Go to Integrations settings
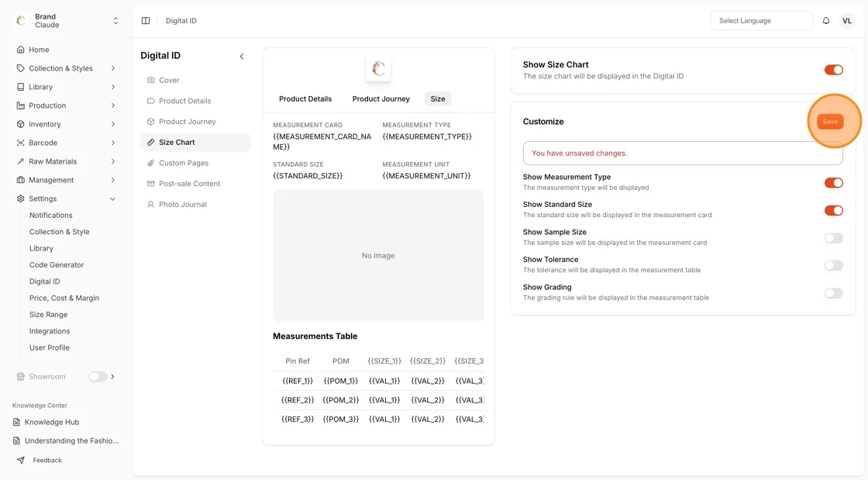Image resolution: width=868 pixels, height=480 pixels. pos(50,331)
